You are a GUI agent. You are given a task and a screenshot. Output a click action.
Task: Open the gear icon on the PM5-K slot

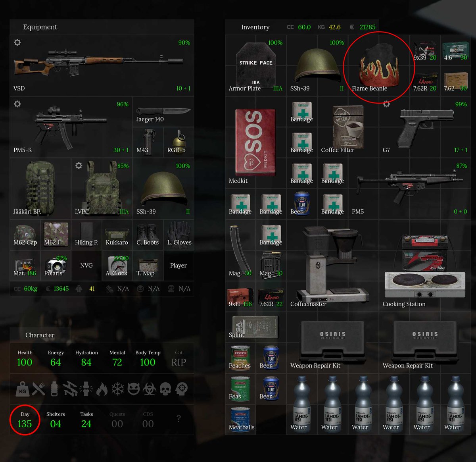click(17, 104)
